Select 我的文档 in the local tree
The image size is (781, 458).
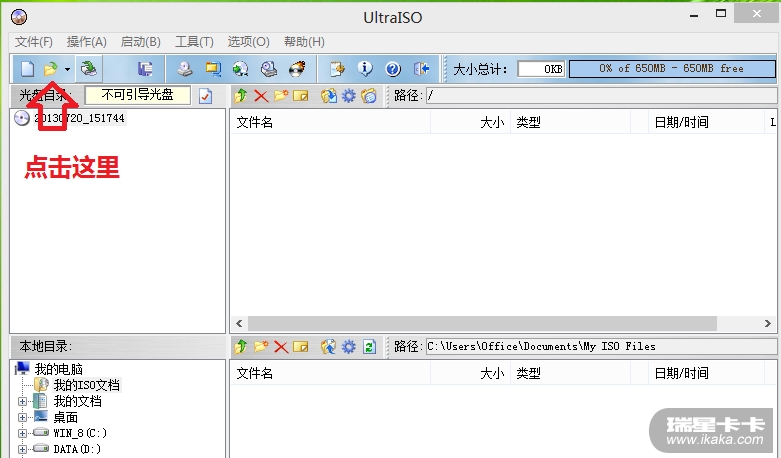78,401
